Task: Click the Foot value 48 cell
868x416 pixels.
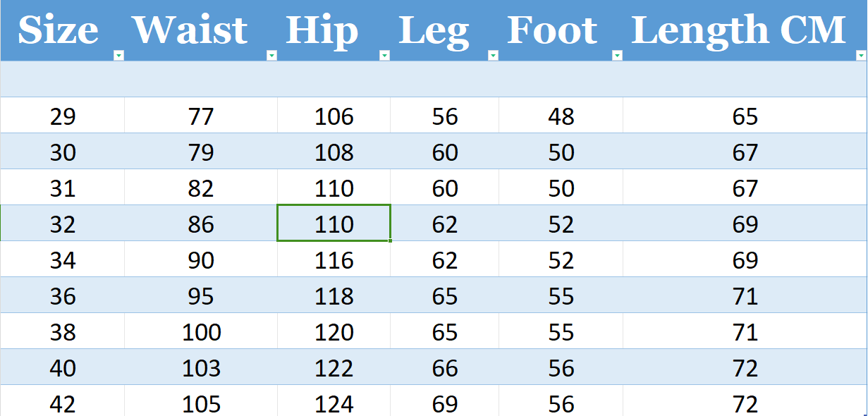Action: pyautogui.click(x=561, y=116)
